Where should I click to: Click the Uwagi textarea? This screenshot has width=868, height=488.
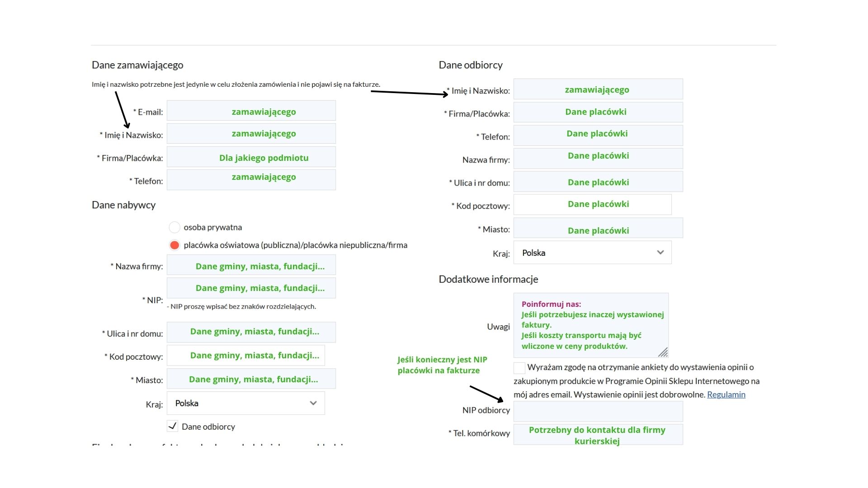[591, 325]
